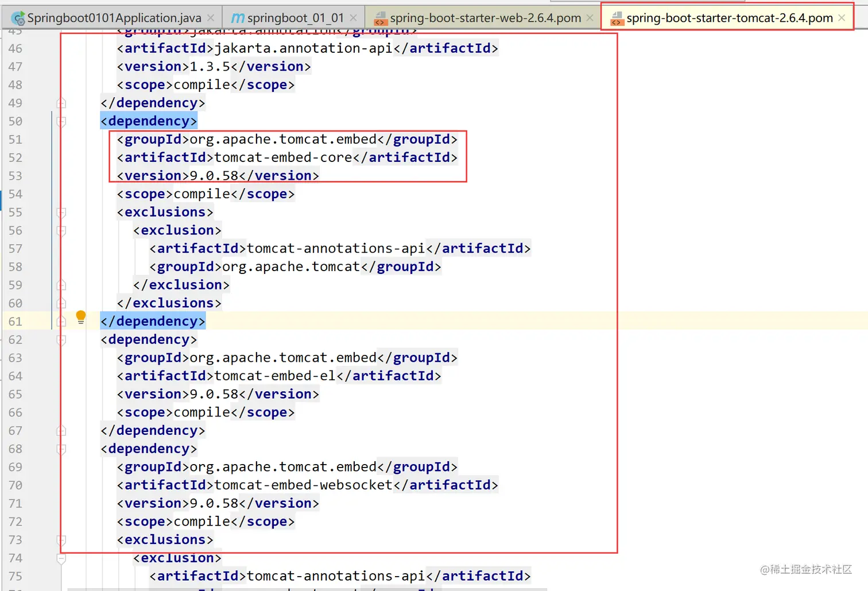Collapse the exclusions block at line 55
This screenshot has width=868, height=591.
point(61,213)
